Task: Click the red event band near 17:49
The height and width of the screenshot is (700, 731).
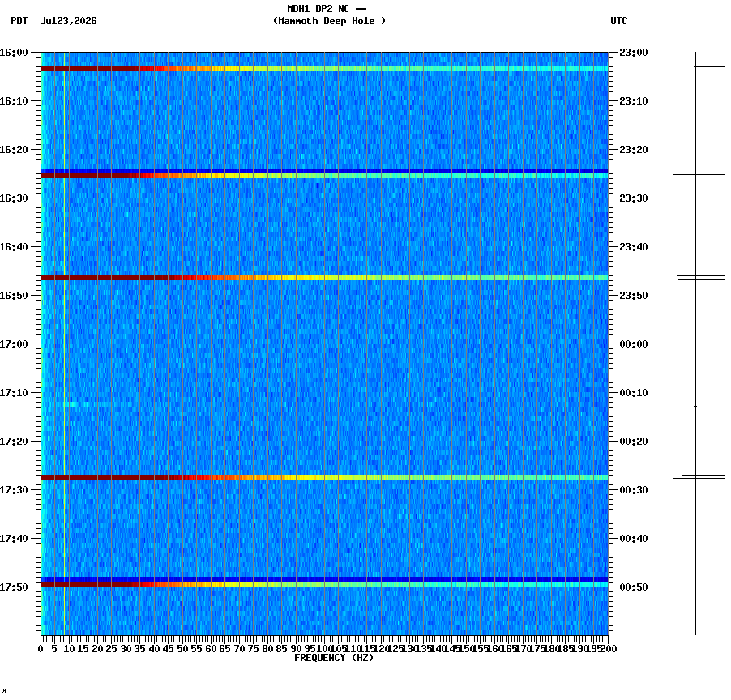Action: click(324, 584)
